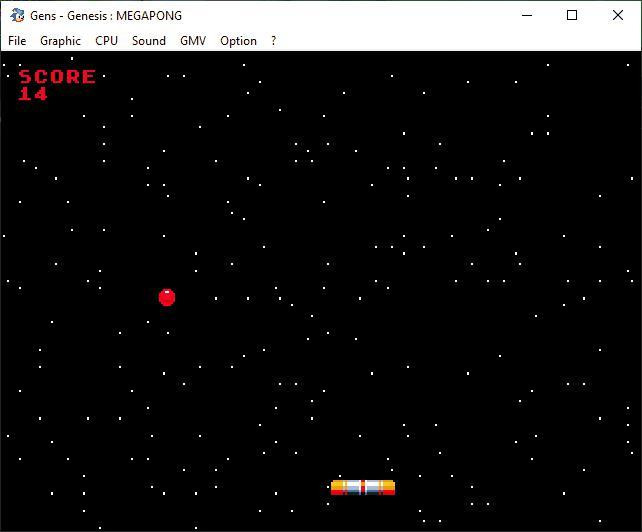642x532 pixels.
Task: Open the Option menu
Action: click(x=238, y=41)
